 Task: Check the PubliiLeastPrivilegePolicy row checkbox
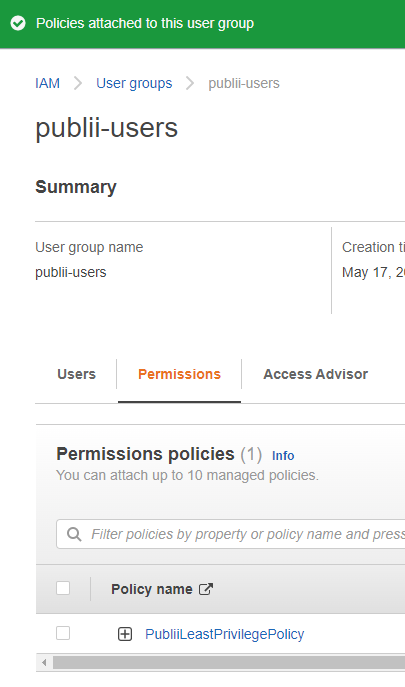click(63, 633)
